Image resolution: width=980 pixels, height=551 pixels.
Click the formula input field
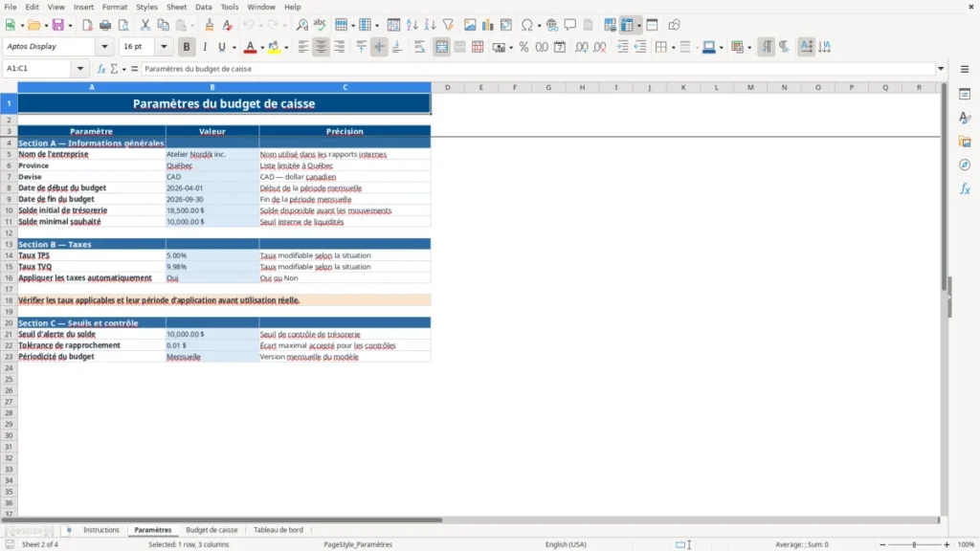(538, 69)
